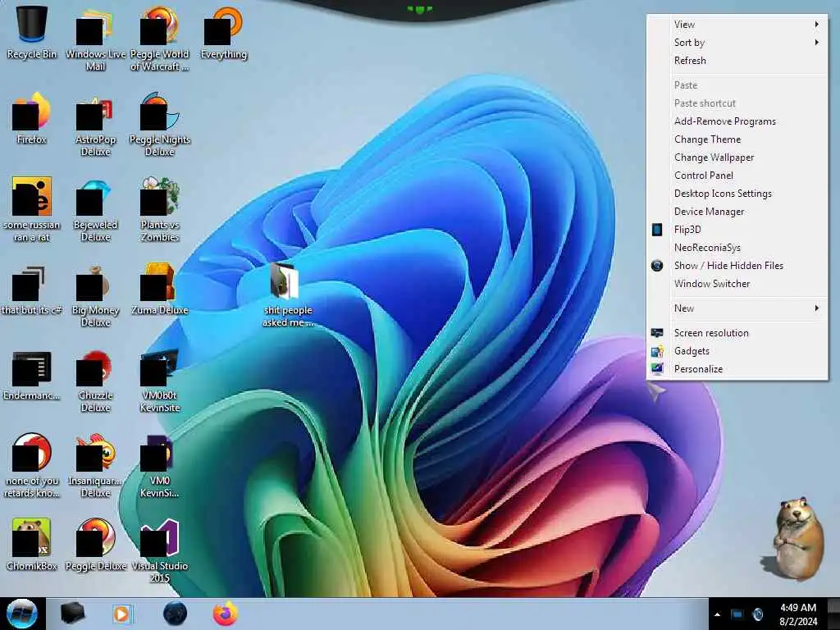Screen dimensions: 840x630
Task: Select the 'some russian ran a rat' icon
Action: [32, 209]
